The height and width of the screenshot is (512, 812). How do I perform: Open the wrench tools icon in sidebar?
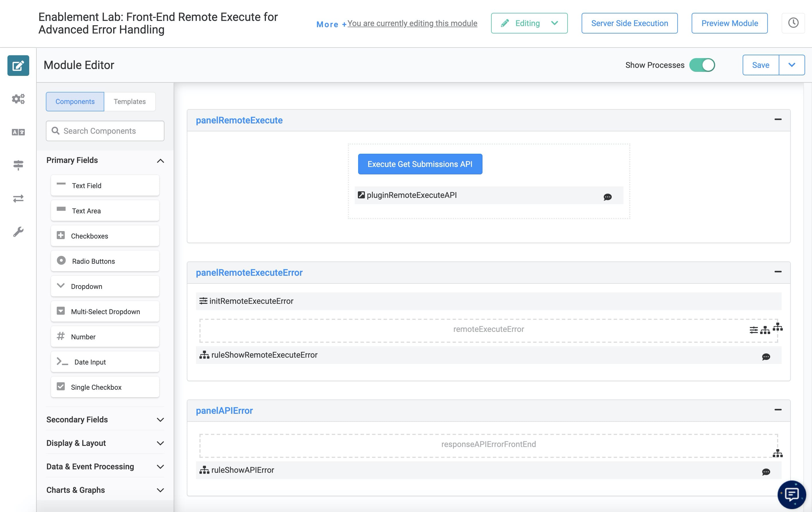coord(18,232)
